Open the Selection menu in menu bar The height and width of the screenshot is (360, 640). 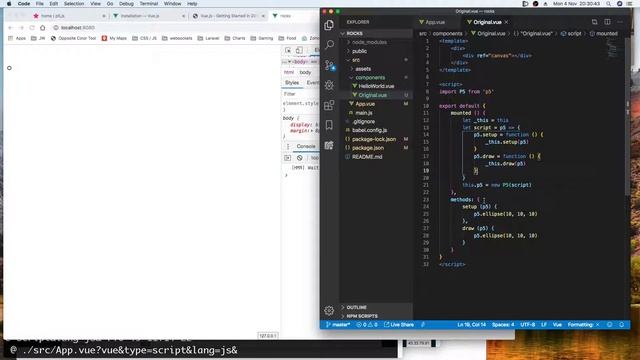pos(74,4)
